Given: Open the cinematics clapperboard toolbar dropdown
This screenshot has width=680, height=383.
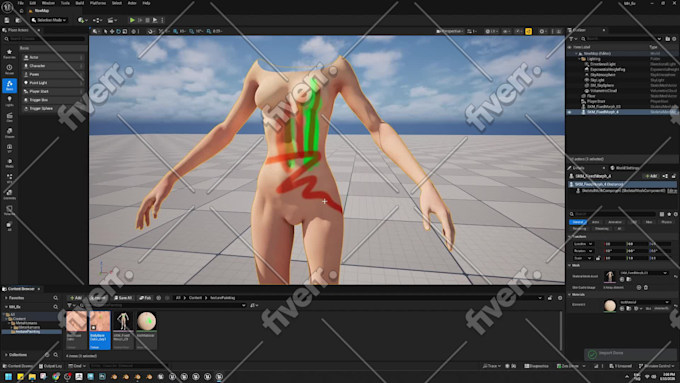Looking at the screenshot, I should [x=112, y=20].
